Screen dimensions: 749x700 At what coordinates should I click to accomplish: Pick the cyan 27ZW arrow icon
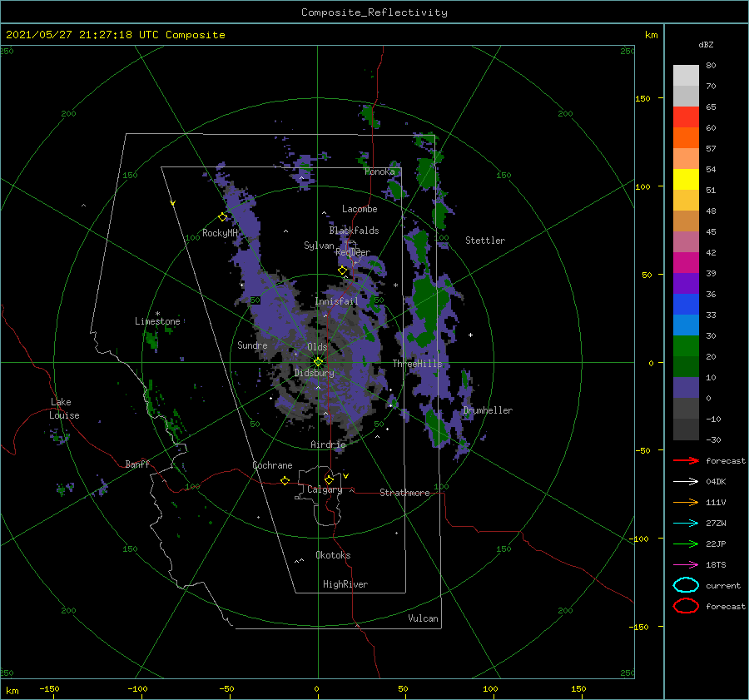(686, 524)
